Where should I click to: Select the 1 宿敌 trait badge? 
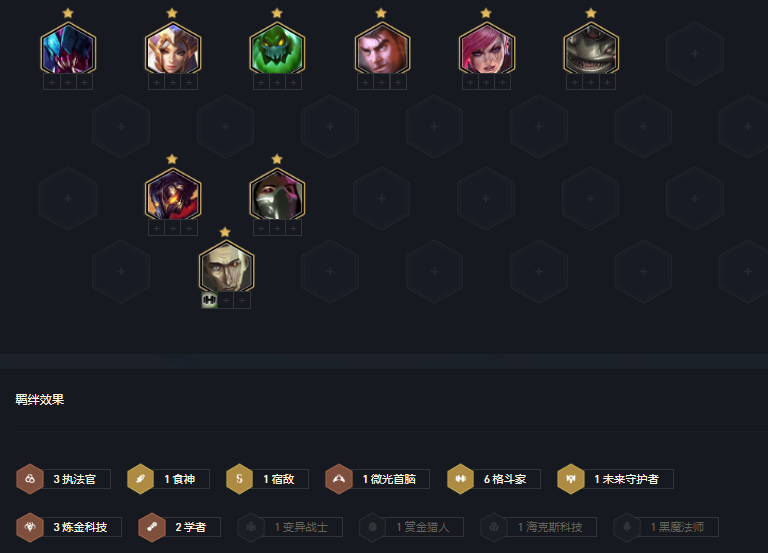click(267, 479)
